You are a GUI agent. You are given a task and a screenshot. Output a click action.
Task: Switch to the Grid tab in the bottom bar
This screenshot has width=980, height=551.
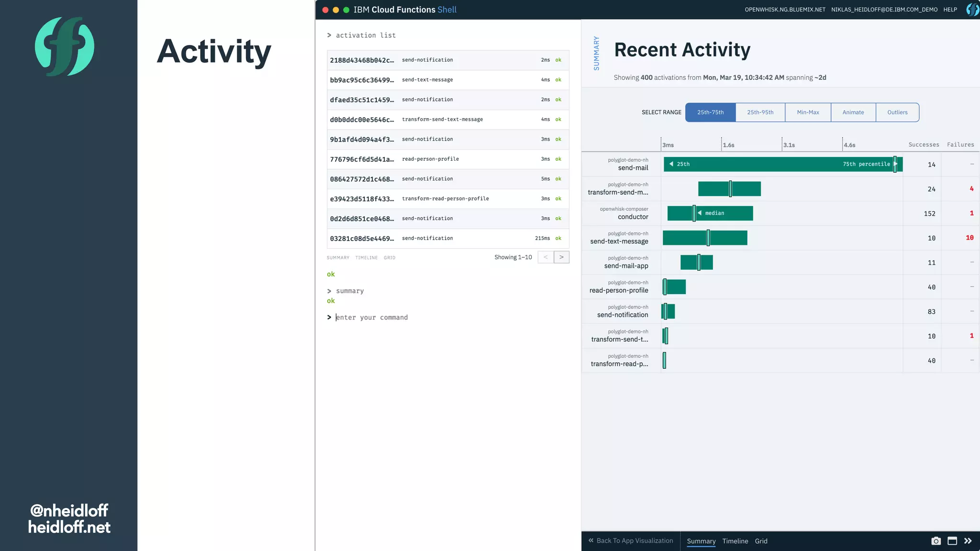point(761,541)
